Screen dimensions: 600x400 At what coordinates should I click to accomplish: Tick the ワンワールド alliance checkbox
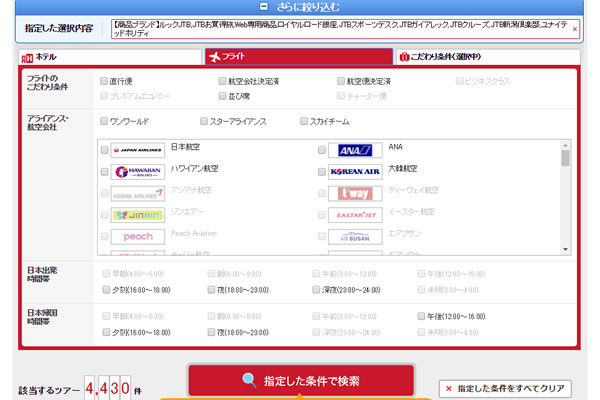[x=105, y=122]
